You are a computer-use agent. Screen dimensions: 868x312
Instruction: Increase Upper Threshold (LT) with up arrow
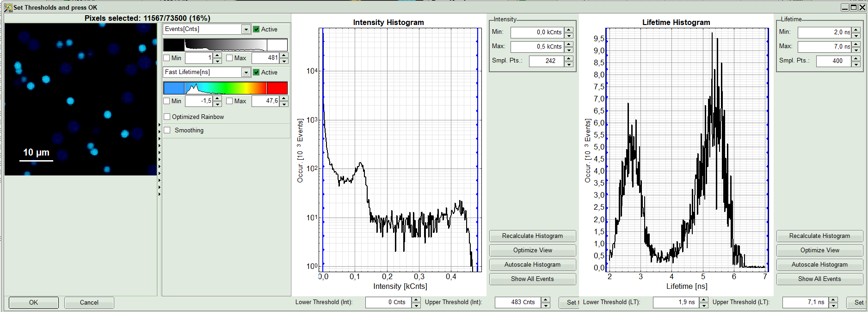pyautogui.click(x=833, y=300)
